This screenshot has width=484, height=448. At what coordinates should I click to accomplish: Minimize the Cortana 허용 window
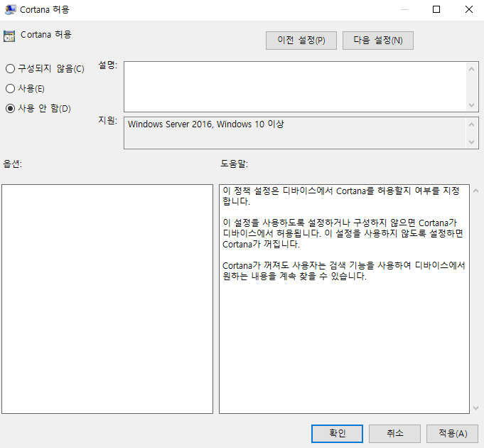404,9
